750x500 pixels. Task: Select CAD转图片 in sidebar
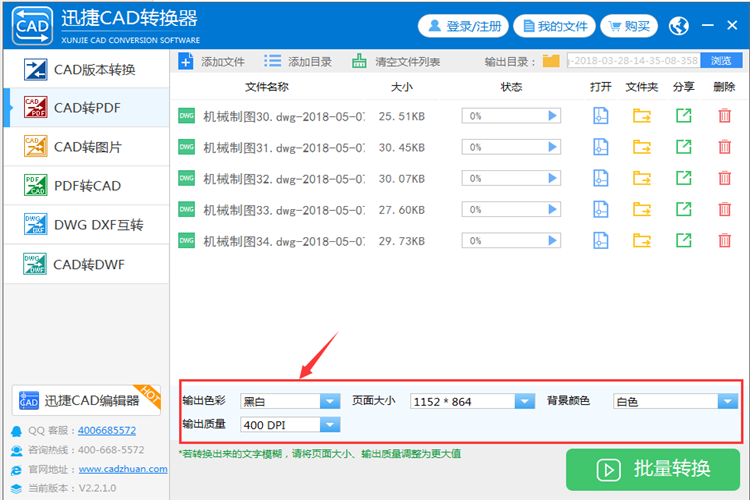(x=87, y=147)
